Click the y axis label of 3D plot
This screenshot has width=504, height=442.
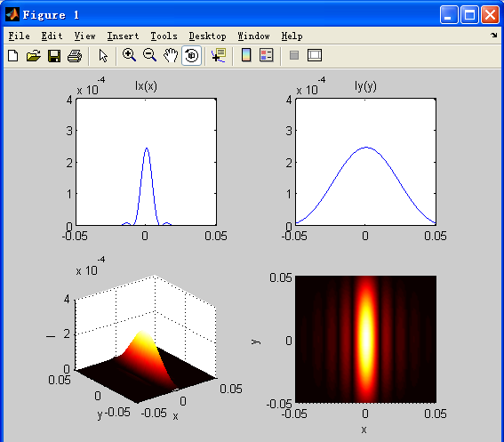pyautogui.click(x=100, y=415)
